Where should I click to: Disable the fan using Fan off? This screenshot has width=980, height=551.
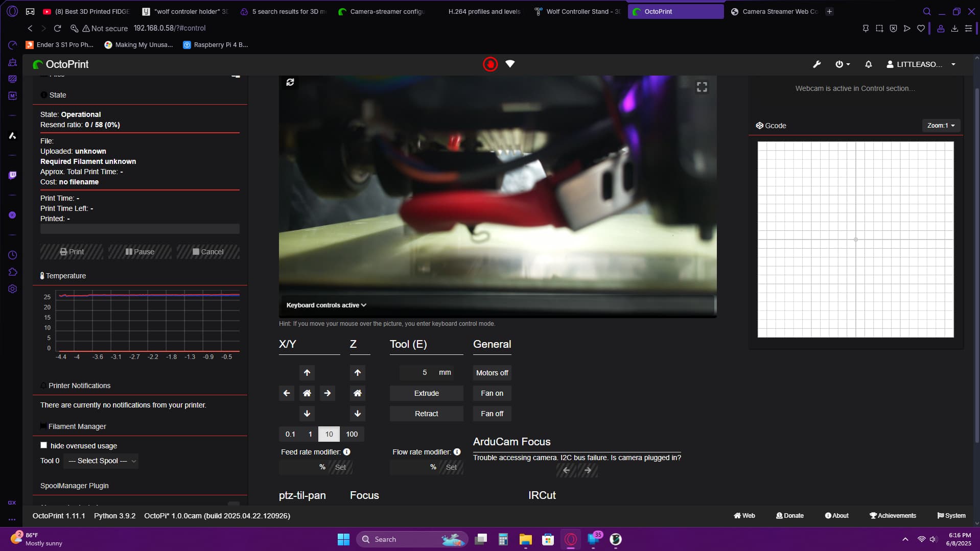491,413
